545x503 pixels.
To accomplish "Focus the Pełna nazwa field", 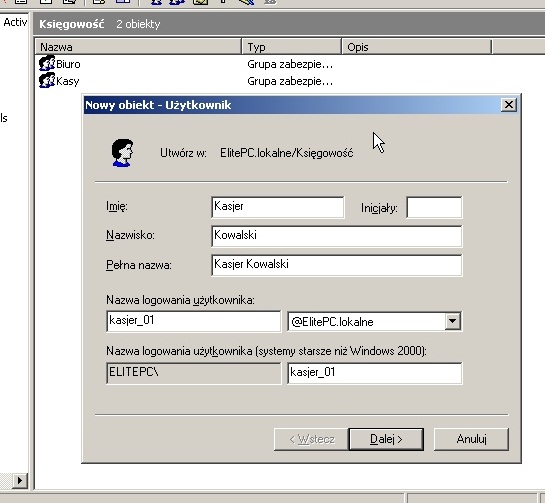I will [336, 265].
